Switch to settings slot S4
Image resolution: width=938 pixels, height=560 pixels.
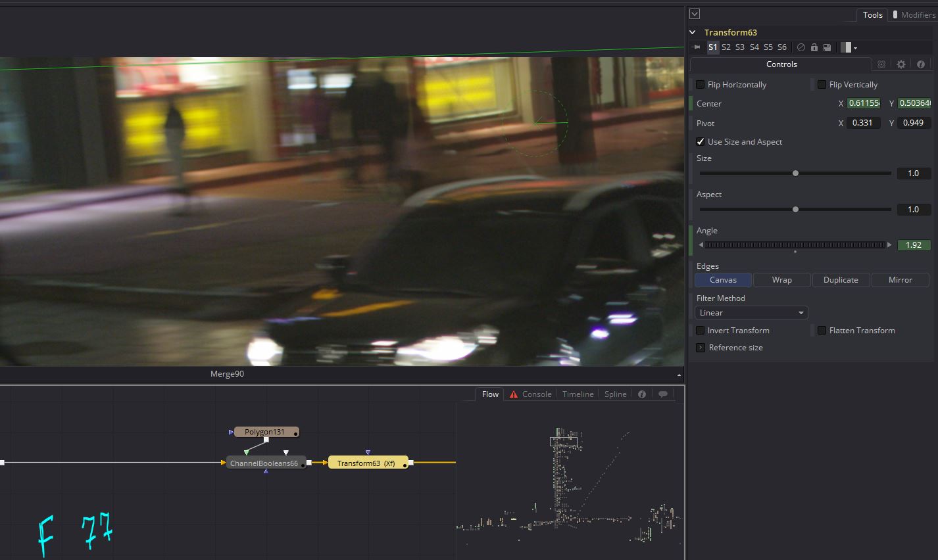(x=754, y=47)
